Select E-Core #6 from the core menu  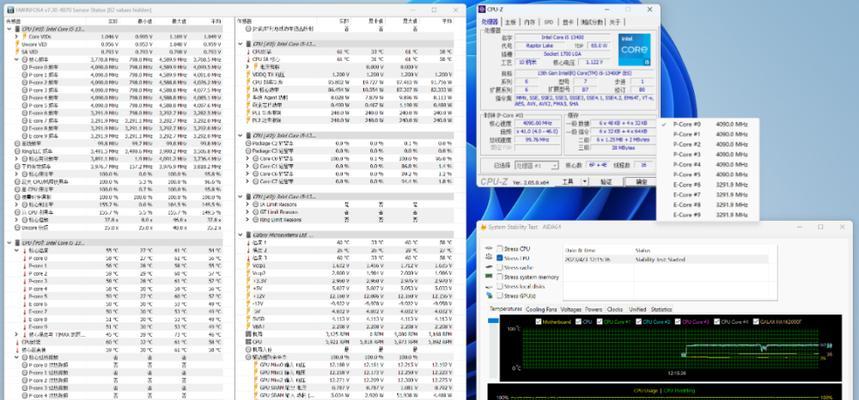[x=708, y=185]
